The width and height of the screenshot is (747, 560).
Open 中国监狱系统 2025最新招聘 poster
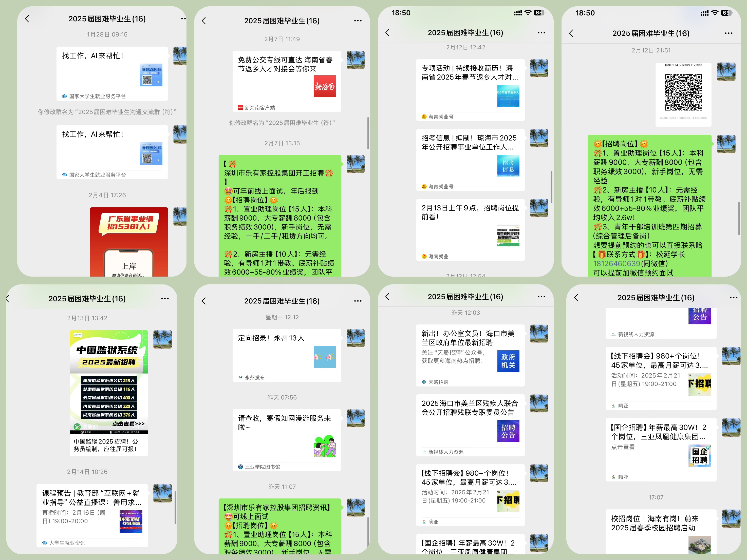(x=109, y=381)
